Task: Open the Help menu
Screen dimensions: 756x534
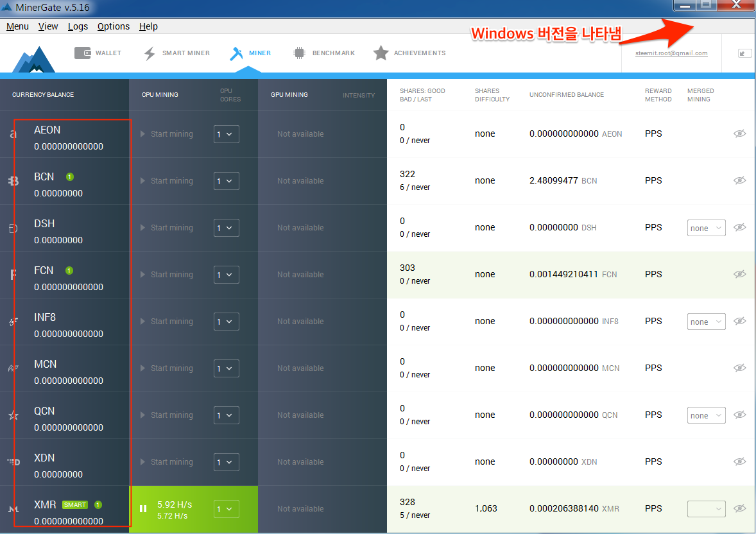Action: 148,26
